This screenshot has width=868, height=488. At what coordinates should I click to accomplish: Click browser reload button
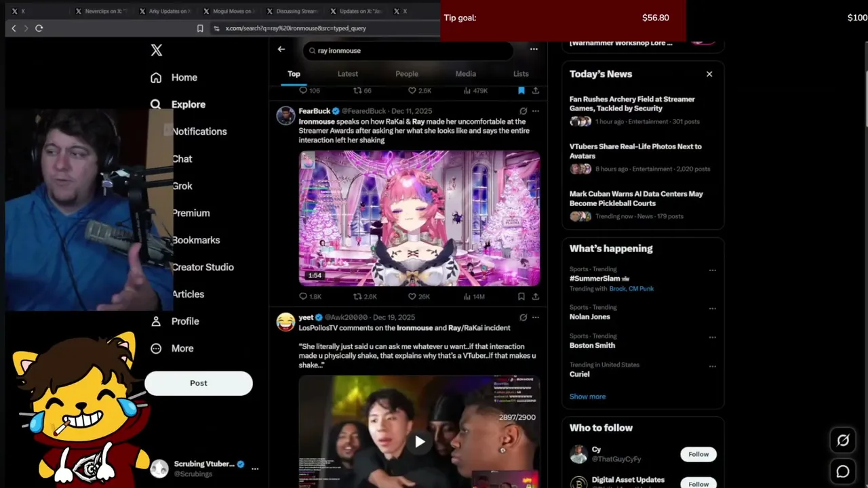click(x=39, y=28)
